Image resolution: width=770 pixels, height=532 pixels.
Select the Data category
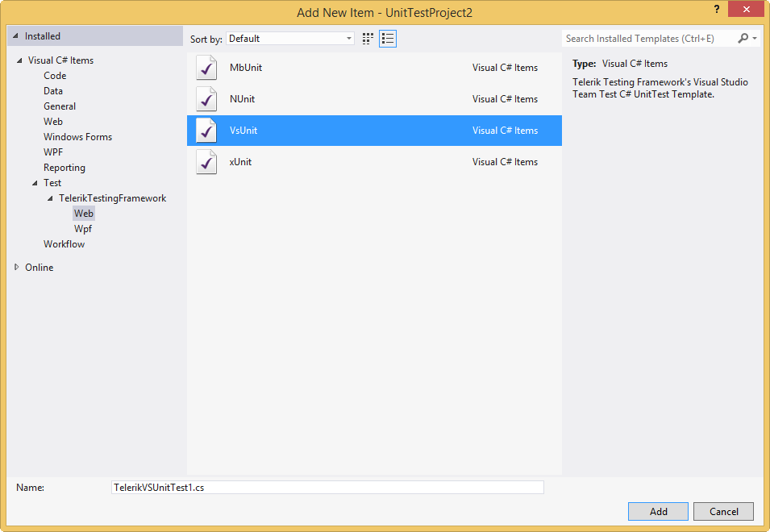pos(53,91)
